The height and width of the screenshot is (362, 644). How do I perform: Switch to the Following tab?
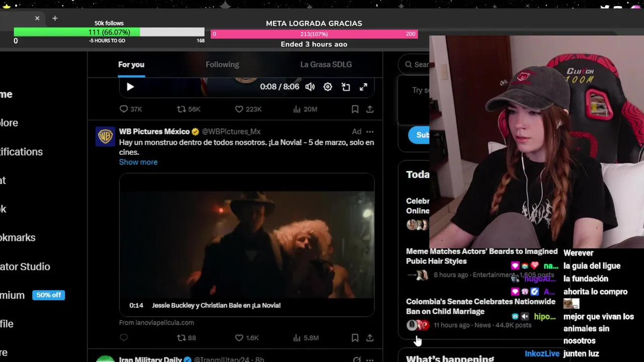click(x=222, y=64)
